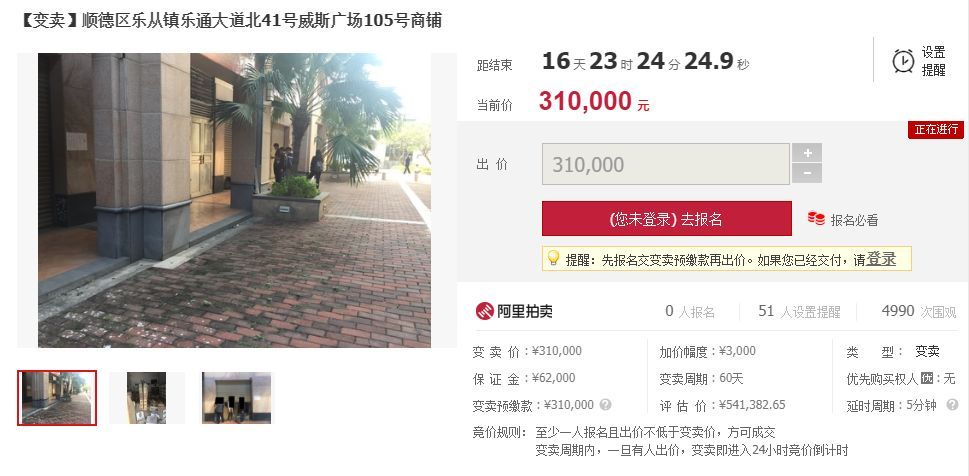This screenshot has width=969, height=476.
Task: Click the 正在进行 status badge
Action: click(936, 130)
